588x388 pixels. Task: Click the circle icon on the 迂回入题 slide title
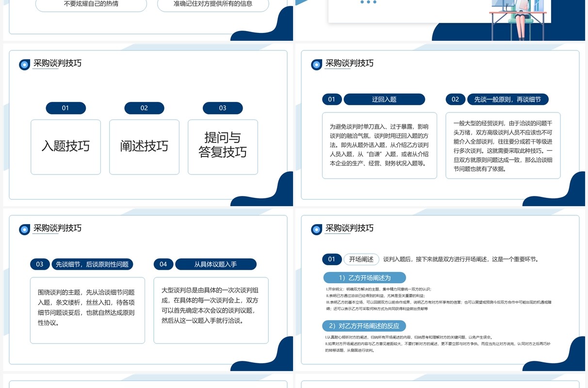tap(317, 65)
